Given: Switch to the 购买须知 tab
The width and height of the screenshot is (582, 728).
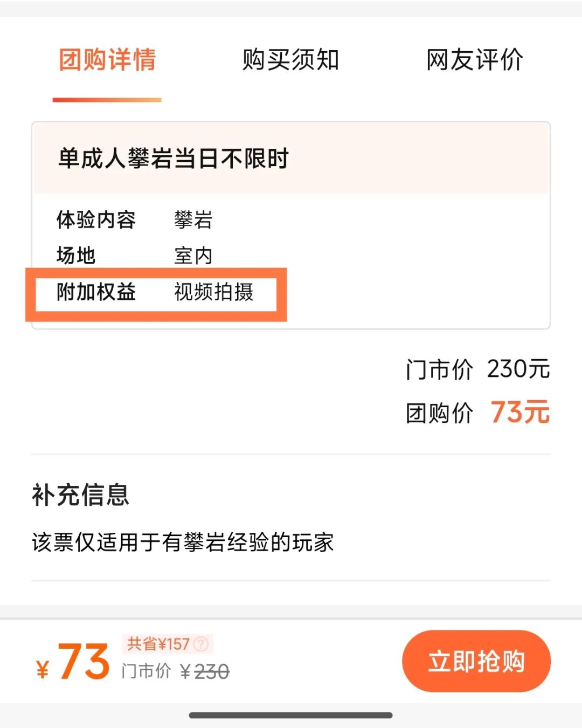Looking at the screenshot, I should coord(290,59).
